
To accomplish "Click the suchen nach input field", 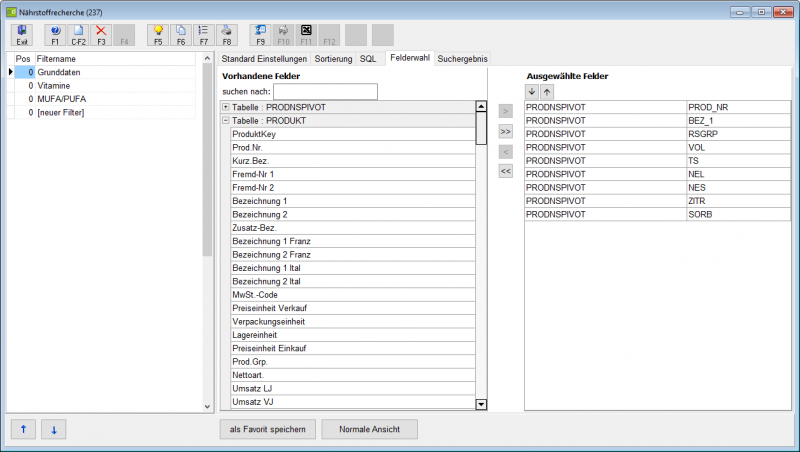I will 326,92.
